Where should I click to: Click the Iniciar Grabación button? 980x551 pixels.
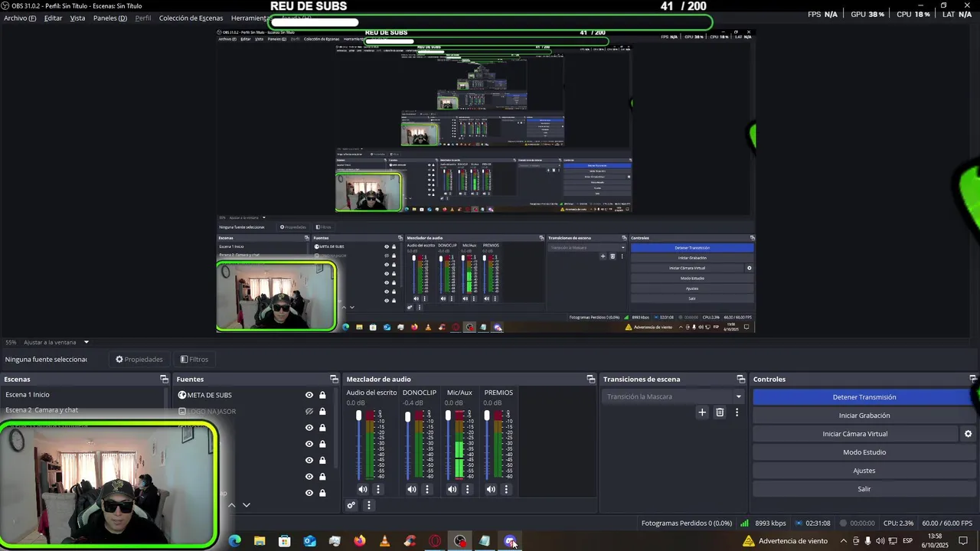coord(864,416)
